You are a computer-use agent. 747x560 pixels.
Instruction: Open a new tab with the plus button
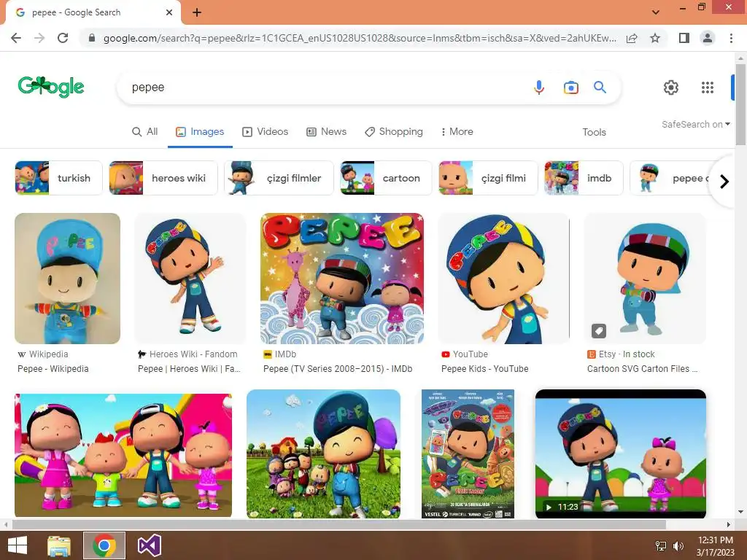tap(197, 12)
